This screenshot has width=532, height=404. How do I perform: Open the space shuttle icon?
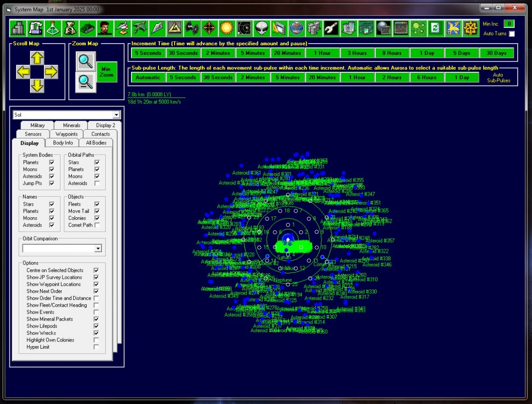click(122, 28)
